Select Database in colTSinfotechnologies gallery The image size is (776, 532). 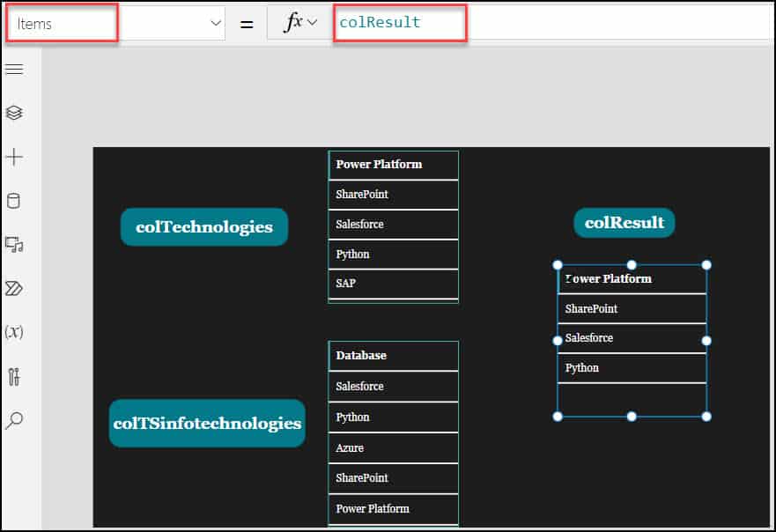point(394,356)
